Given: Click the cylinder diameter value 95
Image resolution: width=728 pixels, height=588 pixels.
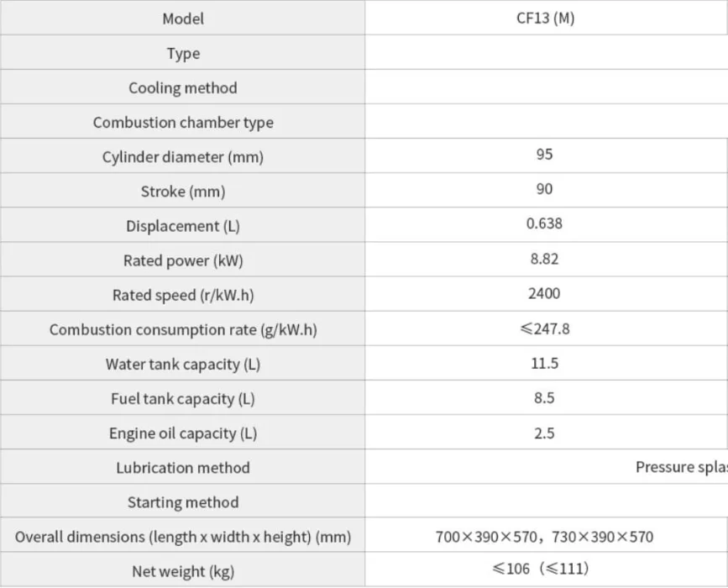Looking at the screenshot, I should coord(544,155).
